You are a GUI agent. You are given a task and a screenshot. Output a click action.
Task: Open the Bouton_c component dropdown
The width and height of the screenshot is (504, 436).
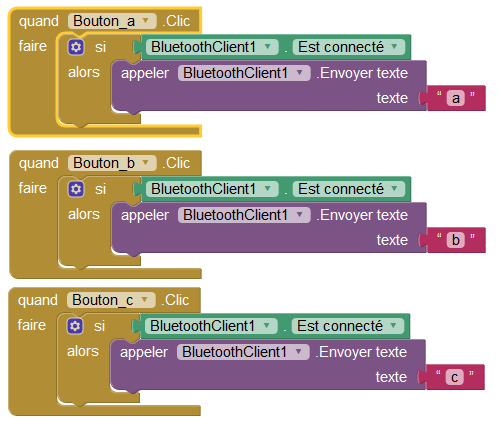click(111, 300)
